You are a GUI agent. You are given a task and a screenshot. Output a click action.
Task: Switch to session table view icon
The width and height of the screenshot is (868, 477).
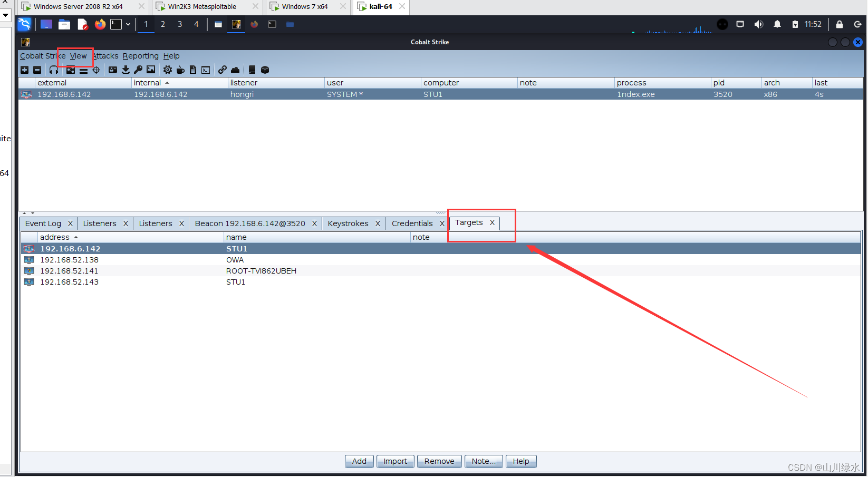pyautogui.click(x=83, y=70)
